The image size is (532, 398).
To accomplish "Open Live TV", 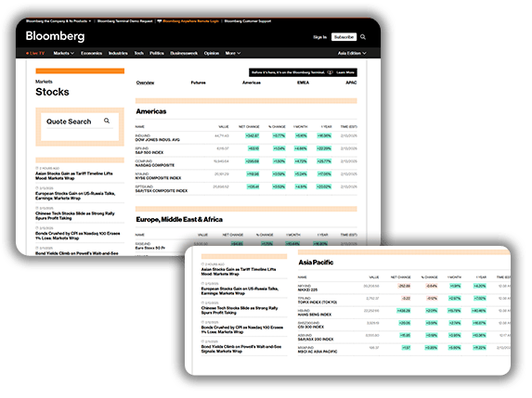I will tap(35, 53).
